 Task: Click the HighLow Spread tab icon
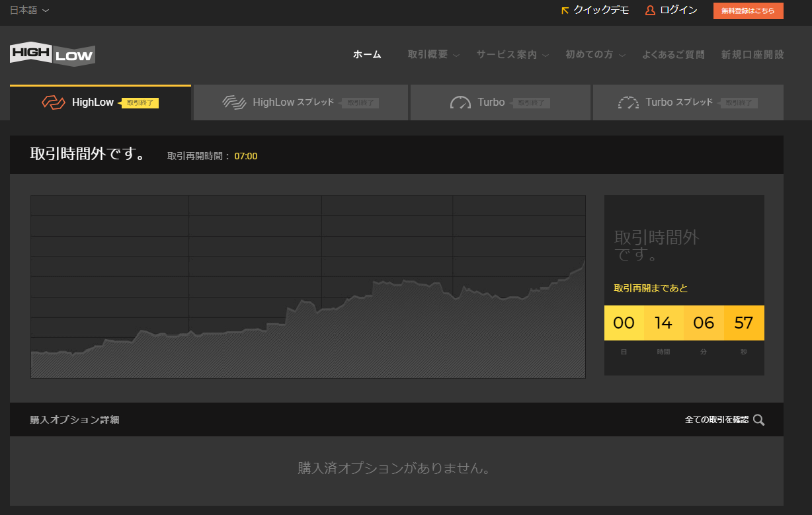coord(234,102)
